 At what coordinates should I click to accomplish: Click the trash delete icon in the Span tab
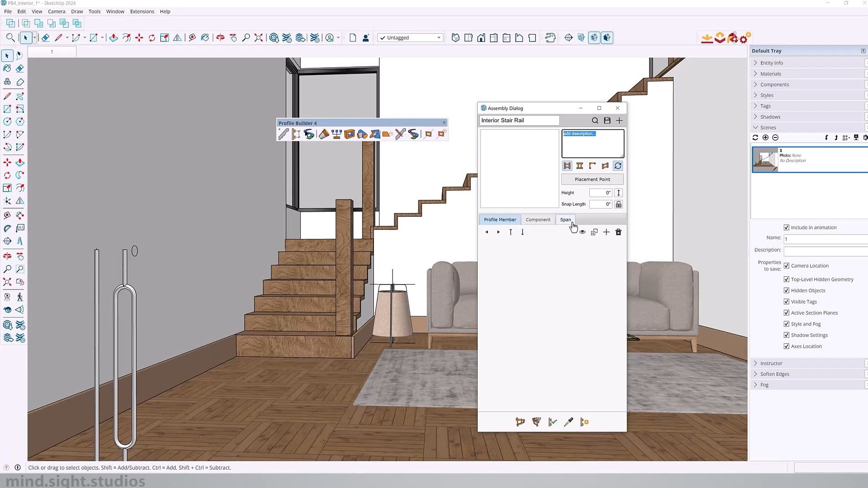[x=618, y=232]
